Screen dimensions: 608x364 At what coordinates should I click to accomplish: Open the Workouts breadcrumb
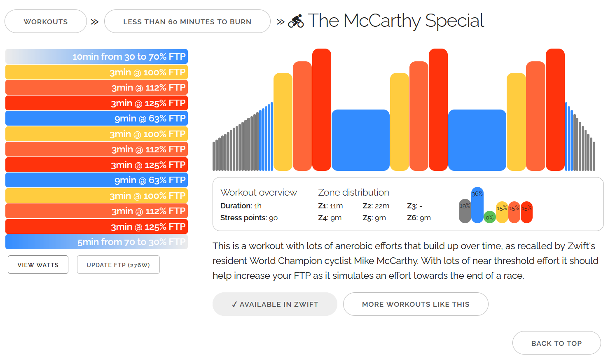pyautogui.click(x=46, y=21)
